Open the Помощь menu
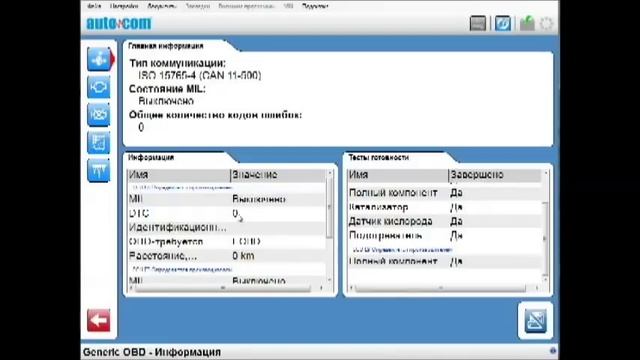 coord(315,6)
